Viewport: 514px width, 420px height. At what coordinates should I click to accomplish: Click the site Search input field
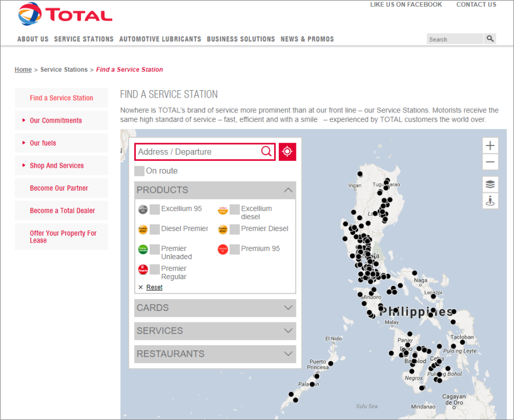click(x=455, y=39)
